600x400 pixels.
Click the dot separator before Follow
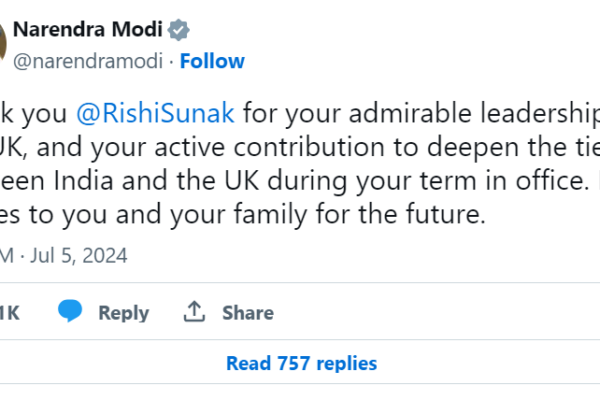tap(171, 61)
